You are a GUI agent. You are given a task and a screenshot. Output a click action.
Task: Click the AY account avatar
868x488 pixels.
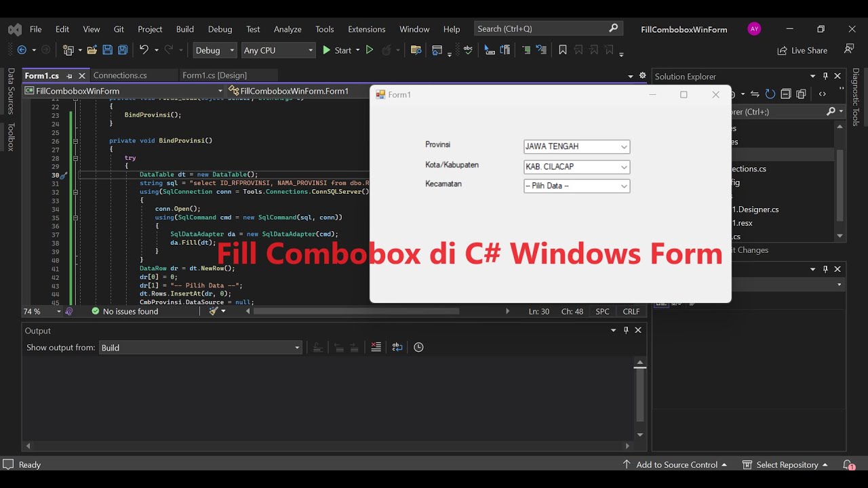754,29
